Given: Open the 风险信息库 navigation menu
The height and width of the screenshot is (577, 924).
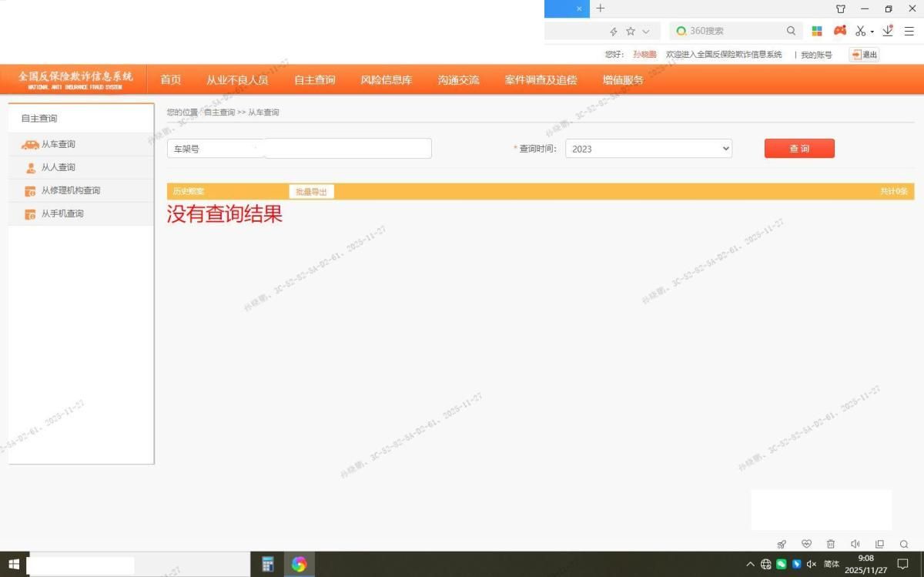Looking at the screenshot, I should pos(386,80).
